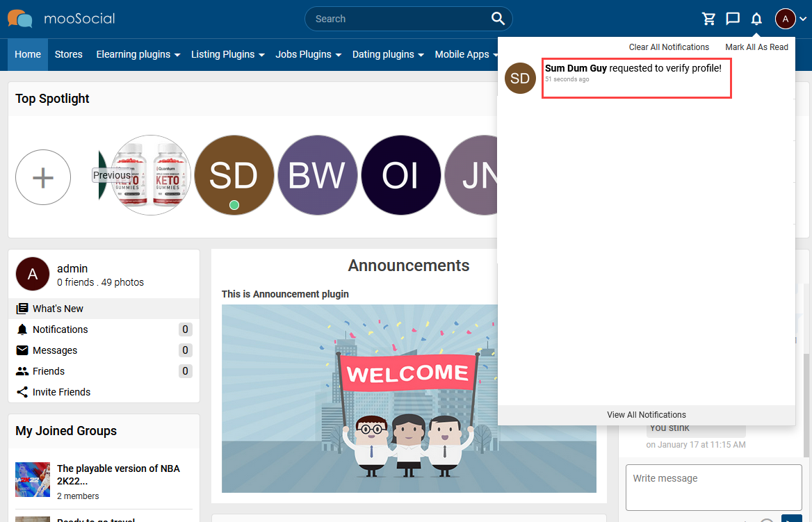The image size is (812, 522).
Task: Click the Friends count badge
Action: pos(186,370)
